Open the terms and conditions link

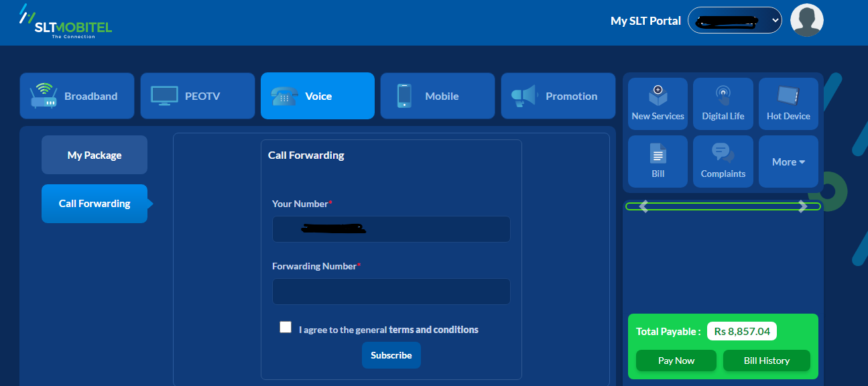coord(434,330)
